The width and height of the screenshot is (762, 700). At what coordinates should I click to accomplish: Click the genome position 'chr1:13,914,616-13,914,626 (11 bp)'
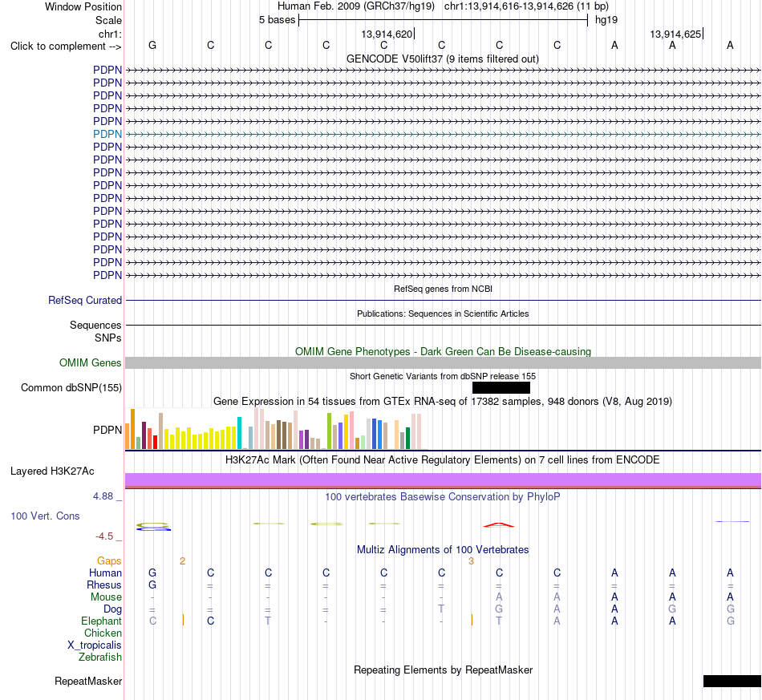(x=526, y=6)
